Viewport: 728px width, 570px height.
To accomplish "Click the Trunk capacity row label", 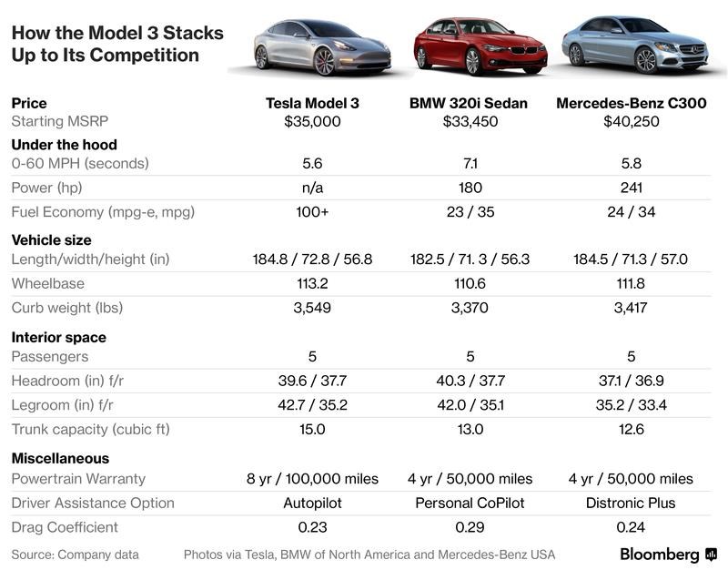I will [90, 429].
